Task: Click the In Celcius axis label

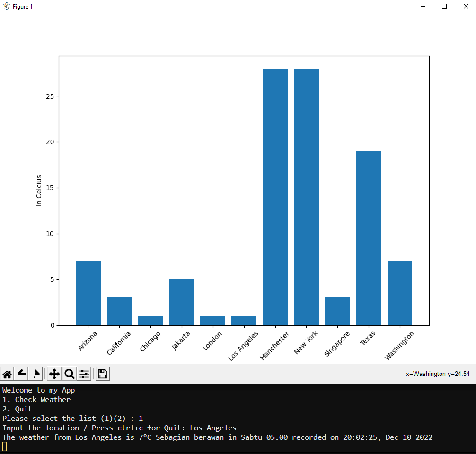Action: [x=39, y=189]
